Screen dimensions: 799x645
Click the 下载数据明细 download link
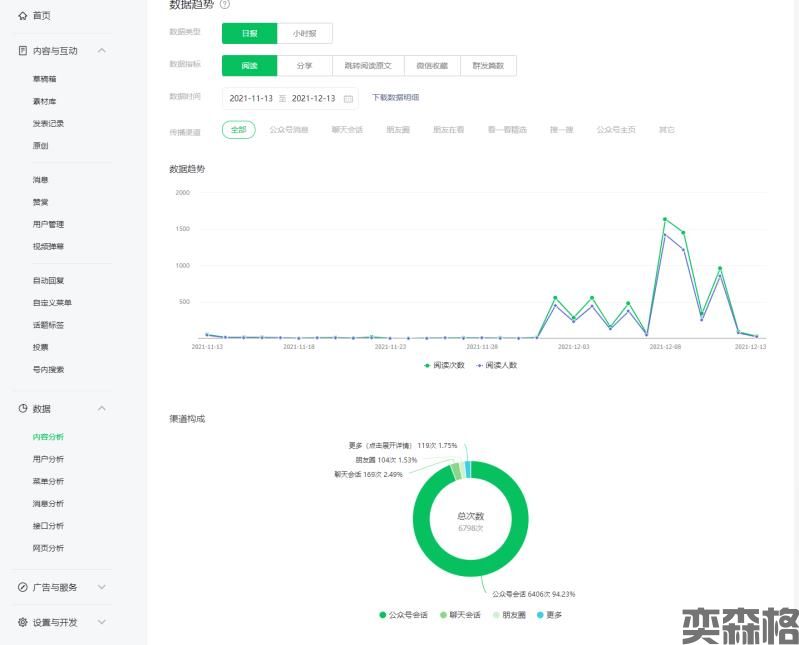click(x=395, y=98)
